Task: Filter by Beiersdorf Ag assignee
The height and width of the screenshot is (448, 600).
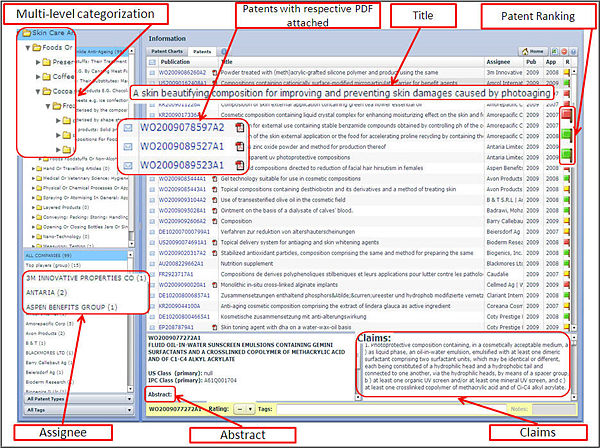Action: point(44,372)
